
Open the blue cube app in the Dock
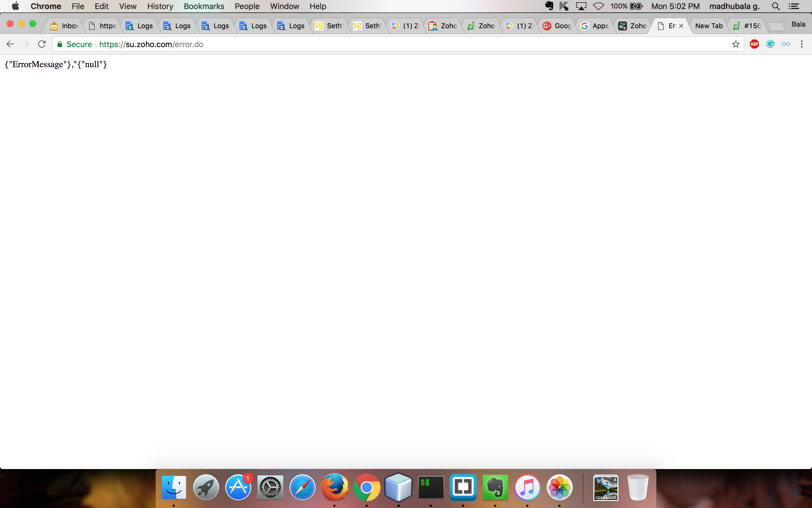[x=399, y=487]
